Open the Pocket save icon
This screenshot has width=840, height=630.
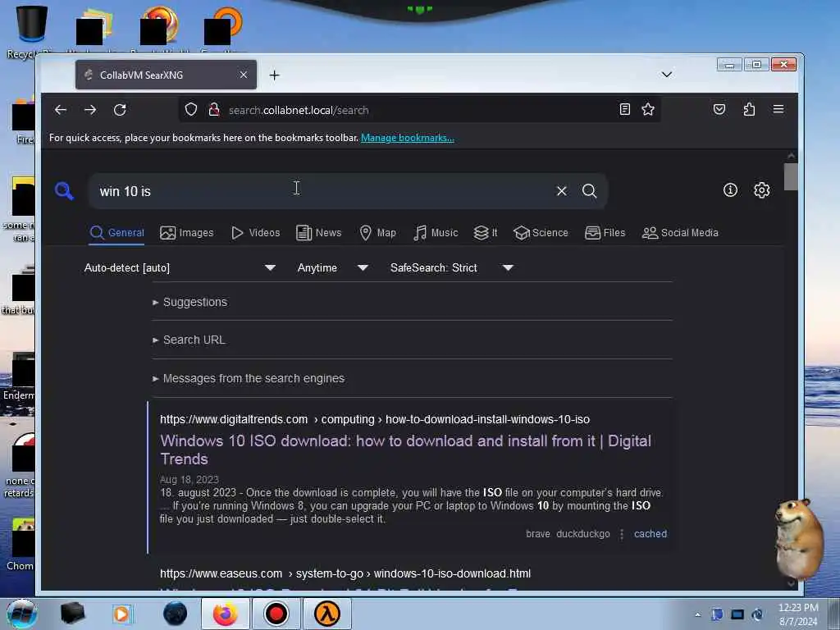pos(719,110)
